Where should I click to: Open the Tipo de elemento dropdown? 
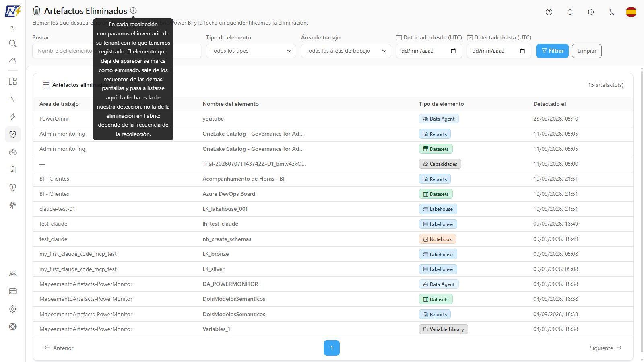coord(251,51)
